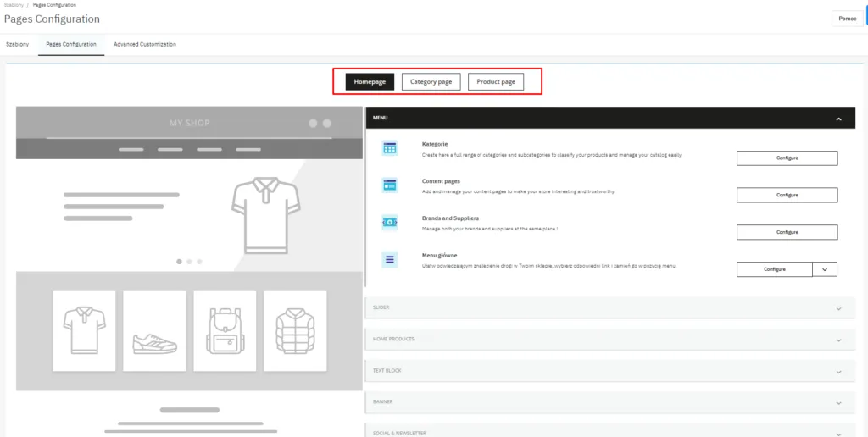Click the Kategorie grid icon
This screenshot has width=868, height=437.
click(389, 148)
